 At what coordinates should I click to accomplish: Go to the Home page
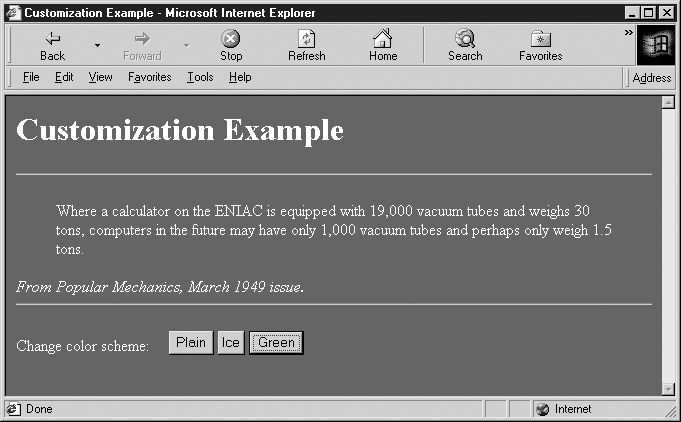tap(382, 44)
